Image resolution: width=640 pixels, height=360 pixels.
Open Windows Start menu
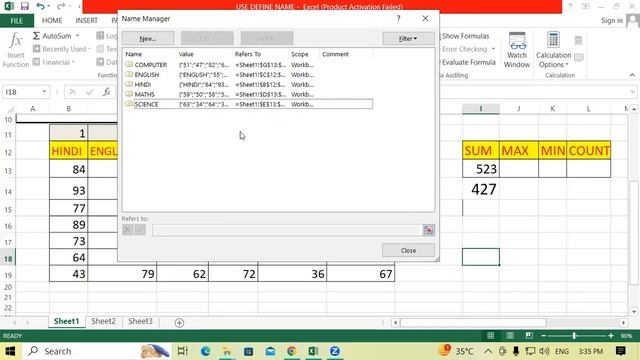pos(10,351)
